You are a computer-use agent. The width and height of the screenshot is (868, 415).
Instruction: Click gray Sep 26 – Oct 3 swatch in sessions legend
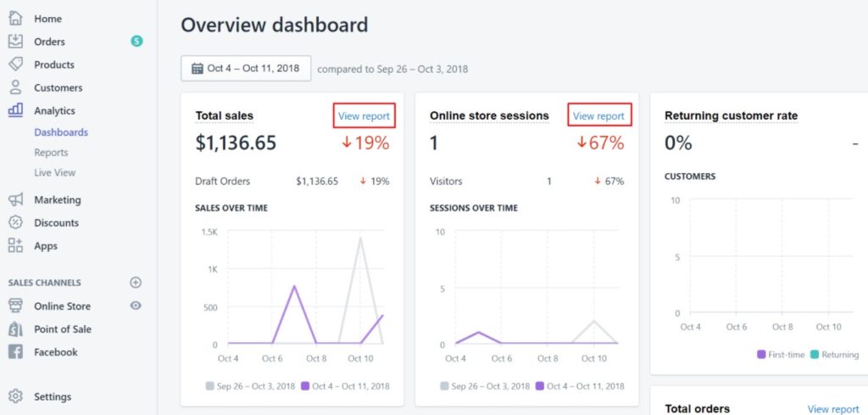tap(444, 386)
